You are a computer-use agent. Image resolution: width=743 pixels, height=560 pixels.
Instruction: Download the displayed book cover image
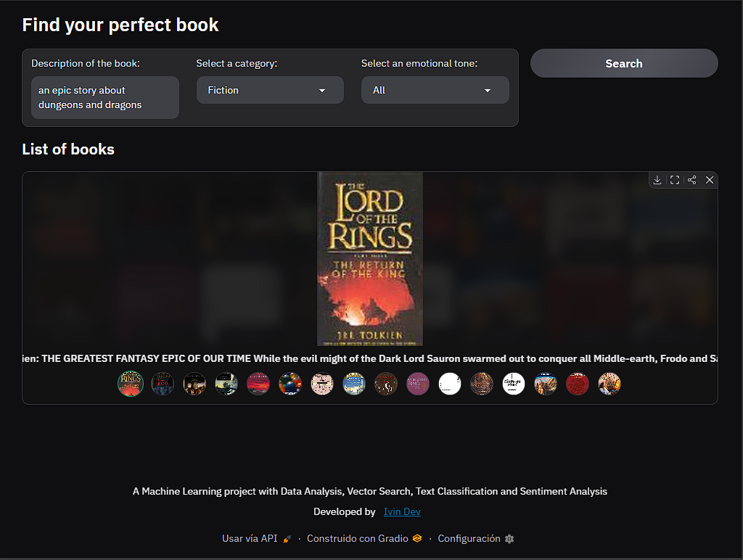click(657, 180)
